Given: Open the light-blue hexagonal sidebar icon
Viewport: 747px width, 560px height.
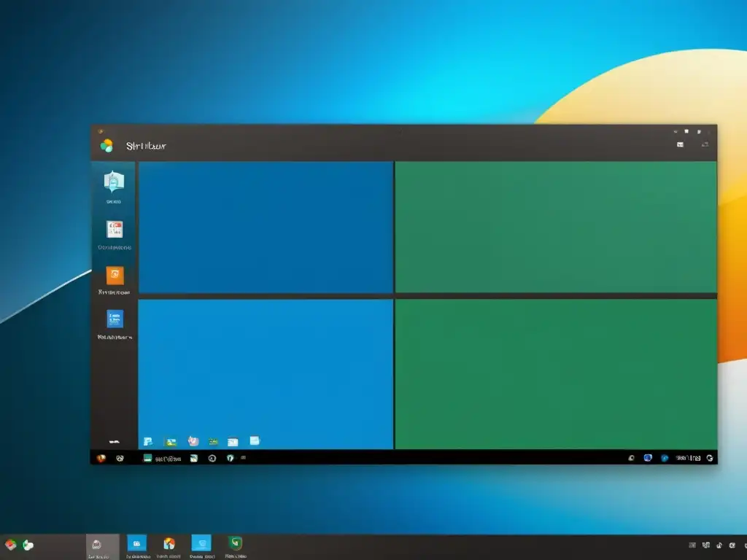Looking at the screenshot, I should point(114,182).
